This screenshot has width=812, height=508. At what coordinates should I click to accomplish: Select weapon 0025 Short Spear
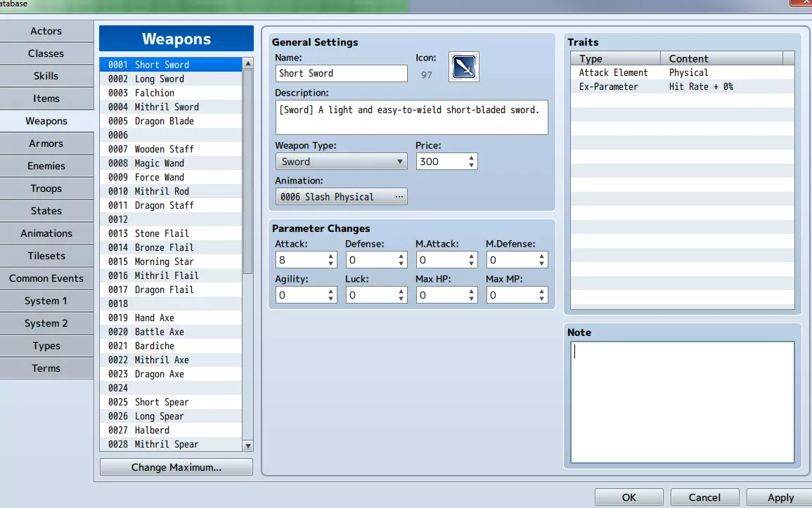tap(170, 402)
